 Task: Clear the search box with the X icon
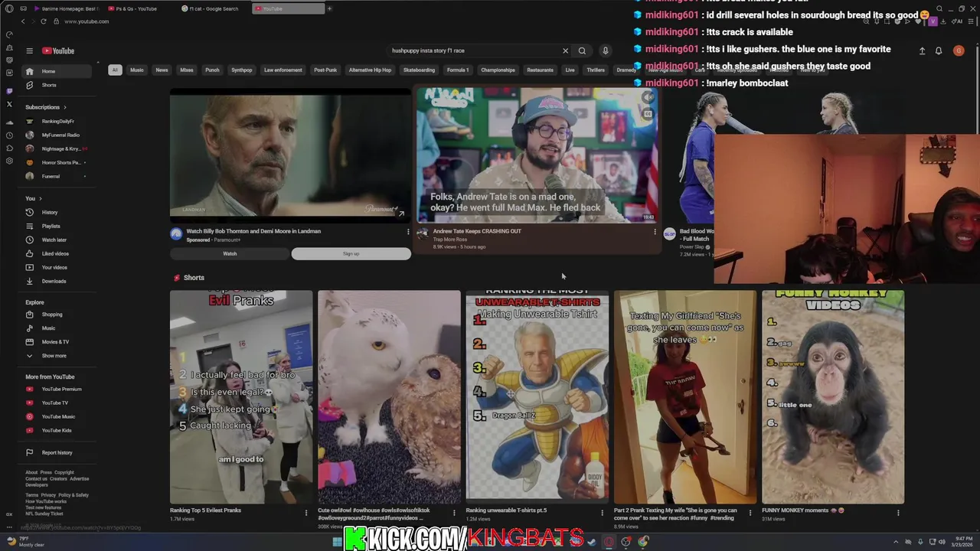click(566, 51)
